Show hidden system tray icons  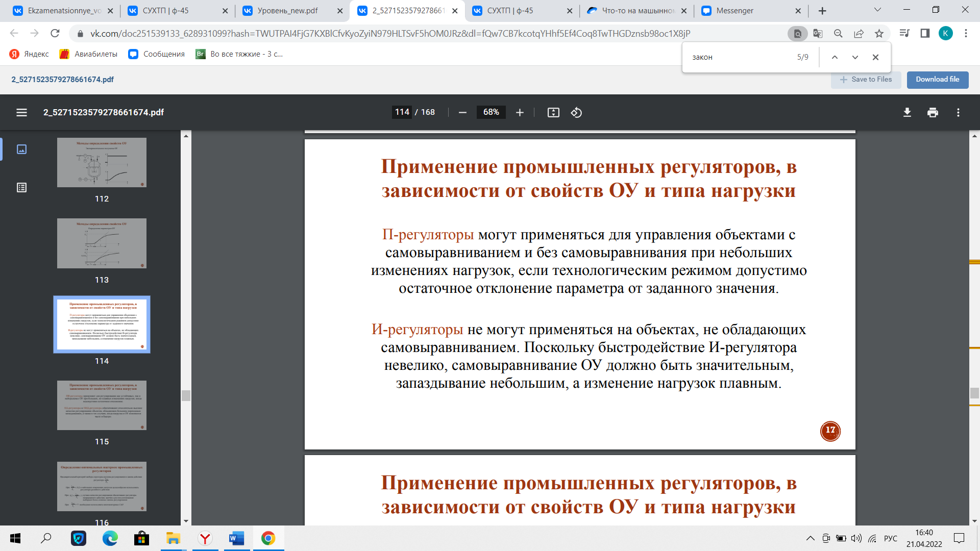810,538
